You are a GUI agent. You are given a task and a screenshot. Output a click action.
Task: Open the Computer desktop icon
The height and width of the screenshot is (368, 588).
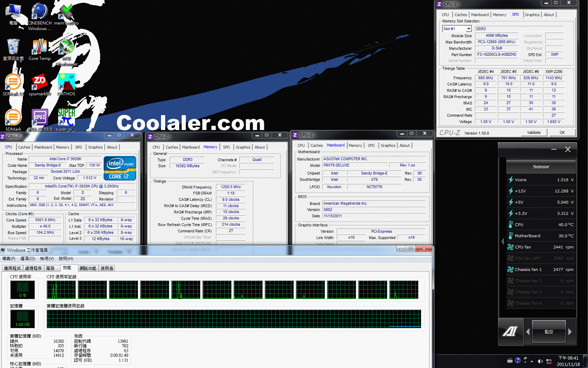13,14
